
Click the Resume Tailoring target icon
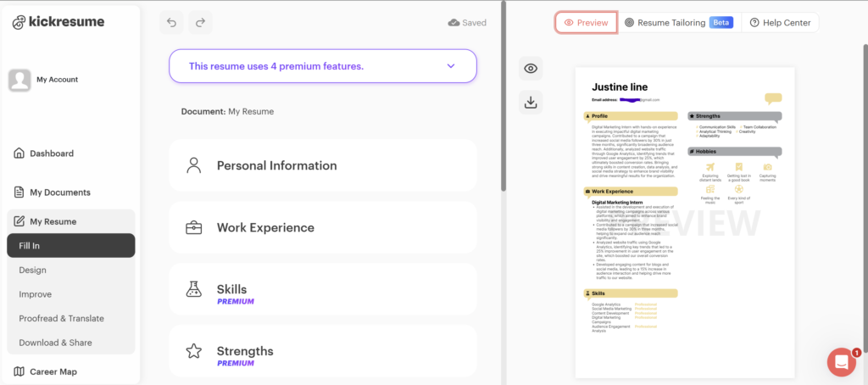630,23
